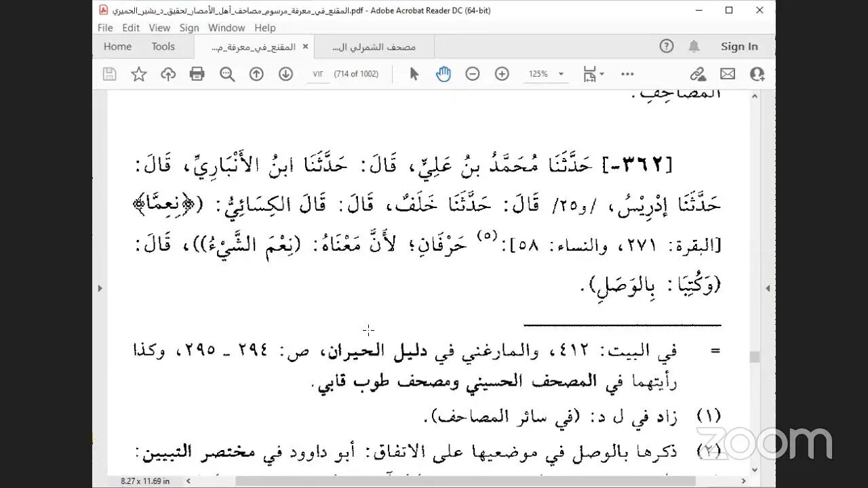The height and width of the screenshot is (488, 868).
Task: Expand the right tools pane
Action: 768,288
